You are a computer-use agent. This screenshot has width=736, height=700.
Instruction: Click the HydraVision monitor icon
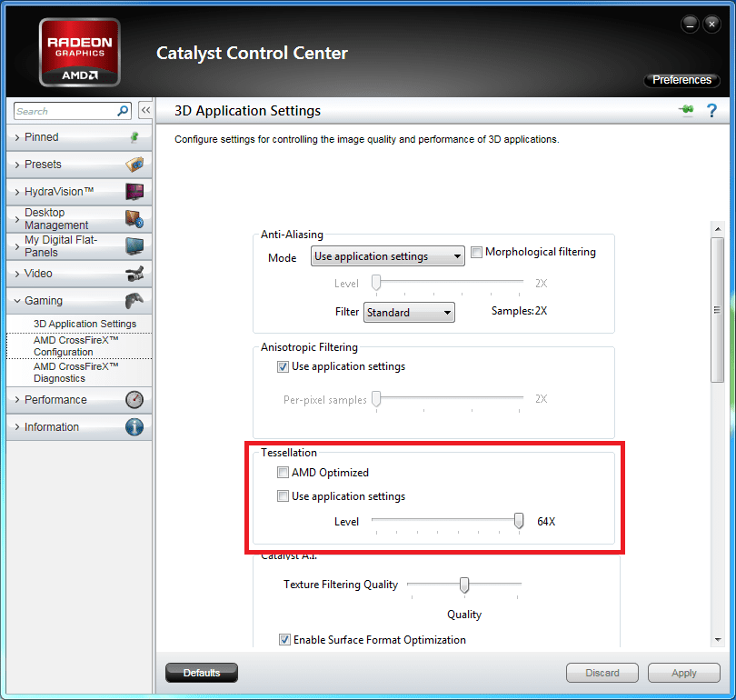[x=134, y=192]
